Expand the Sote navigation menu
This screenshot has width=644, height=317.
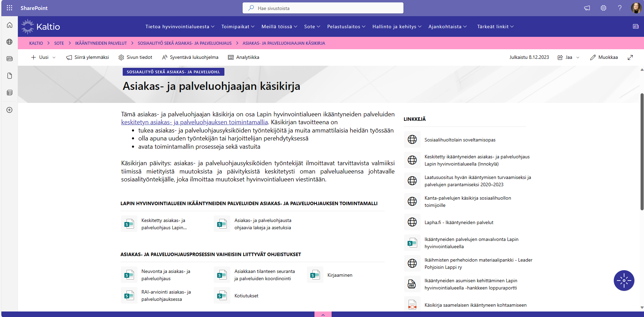(x=312, y=27)
